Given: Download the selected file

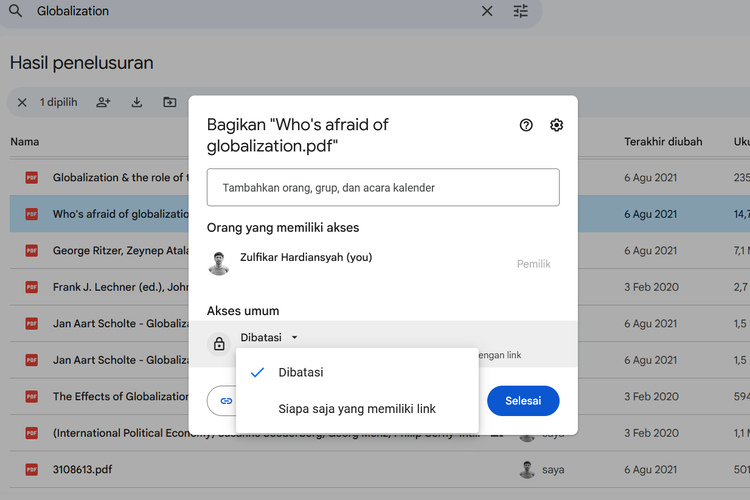Looking at the screenshot, I should pyautogui.click(x=137, y=102).
